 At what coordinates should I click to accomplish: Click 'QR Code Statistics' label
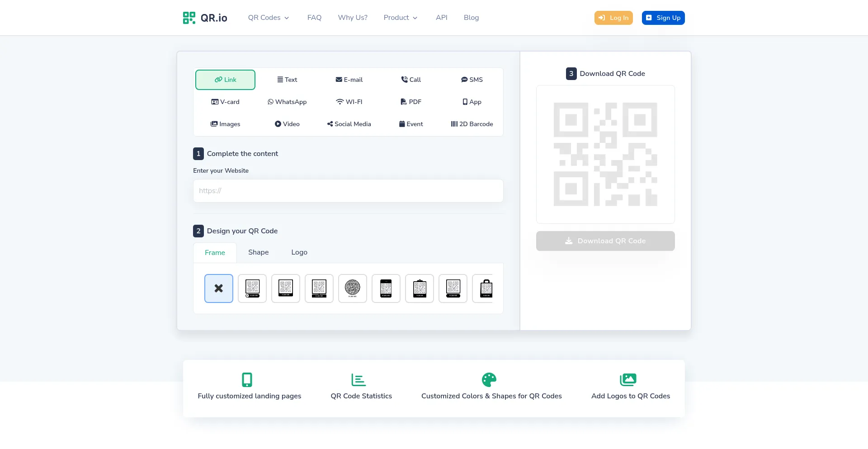361,396
